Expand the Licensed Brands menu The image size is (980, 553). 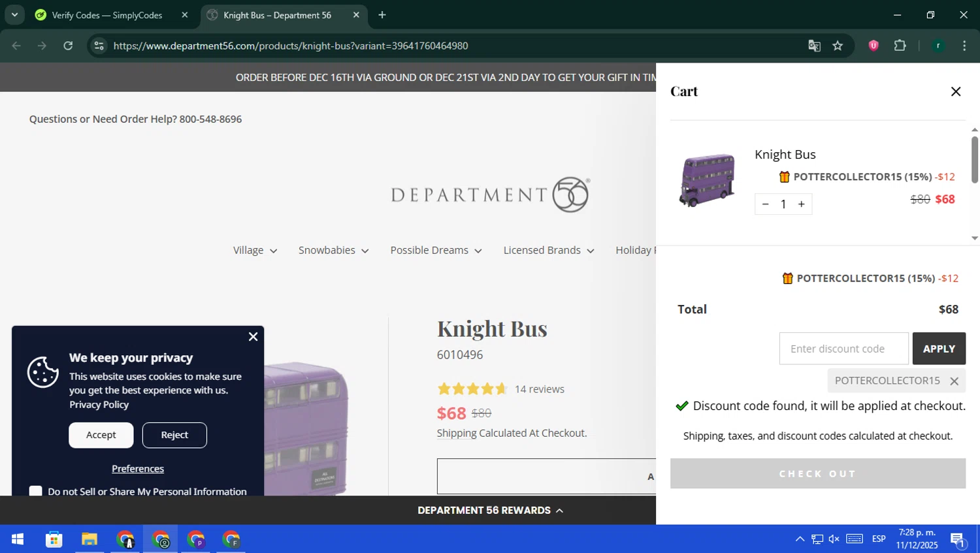549,250
